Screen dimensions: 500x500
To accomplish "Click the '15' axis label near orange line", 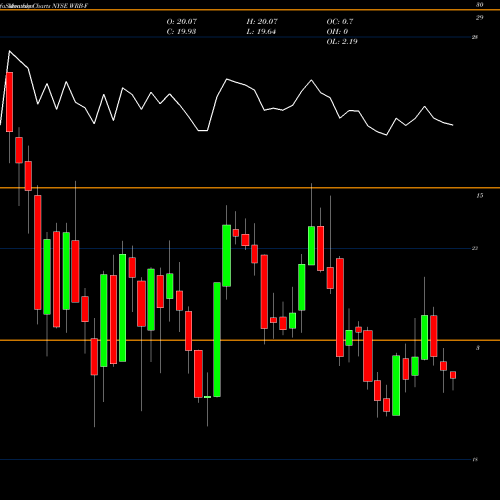I will pyautogui.click(x=480, y=196).
